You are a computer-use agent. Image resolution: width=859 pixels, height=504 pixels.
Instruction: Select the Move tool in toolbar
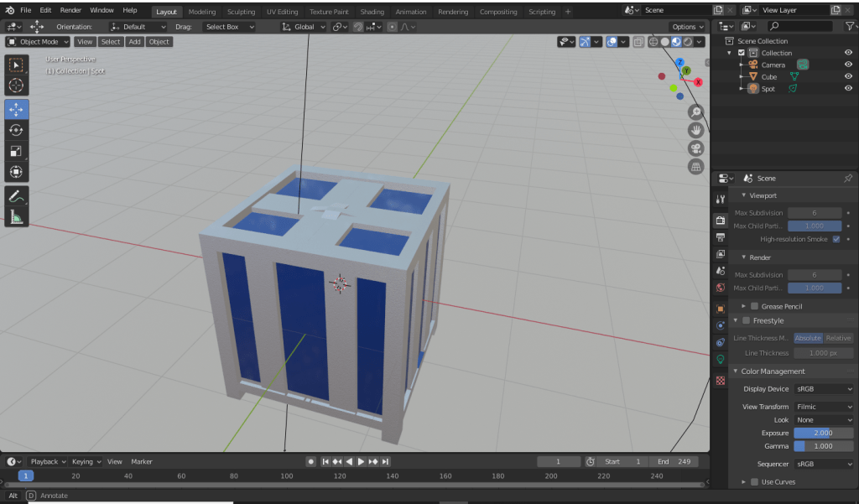coord(17,109)
